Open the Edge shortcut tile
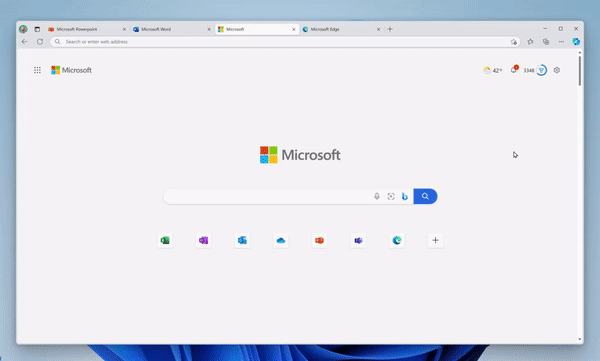 coord(397,240)
